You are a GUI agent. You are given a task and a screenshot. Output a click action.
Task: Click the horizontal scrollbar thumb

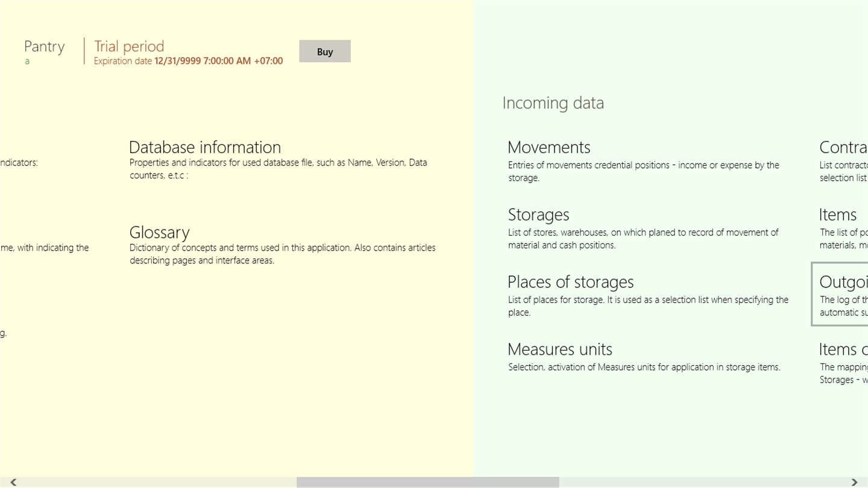427,482
